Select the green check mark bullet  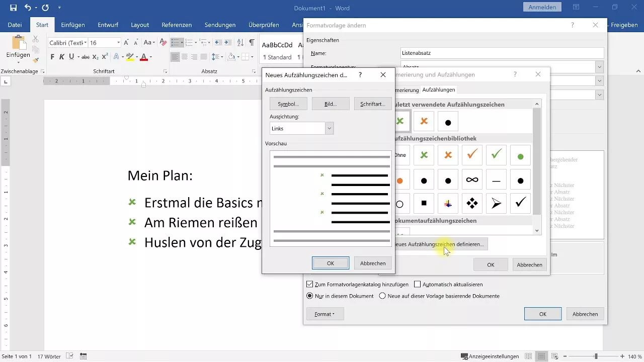496,155
